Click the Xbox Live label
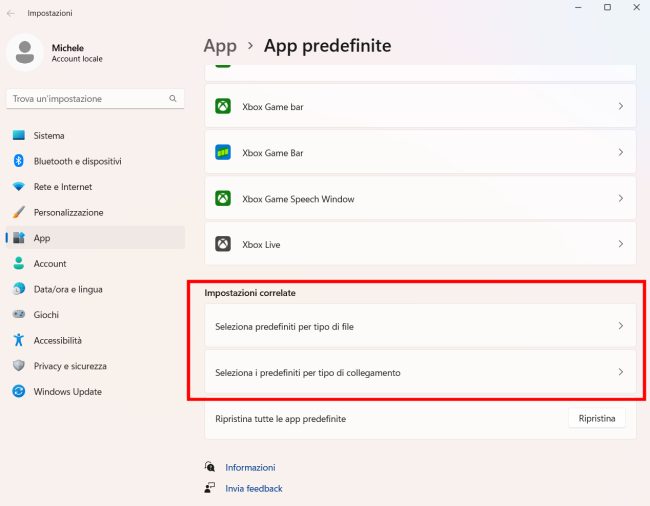 pos(261,245)
